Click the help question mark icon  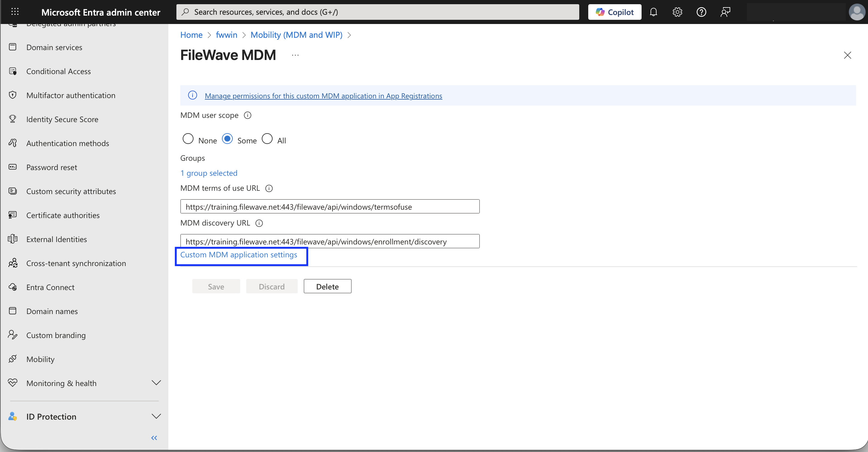(x=701, y=12)
